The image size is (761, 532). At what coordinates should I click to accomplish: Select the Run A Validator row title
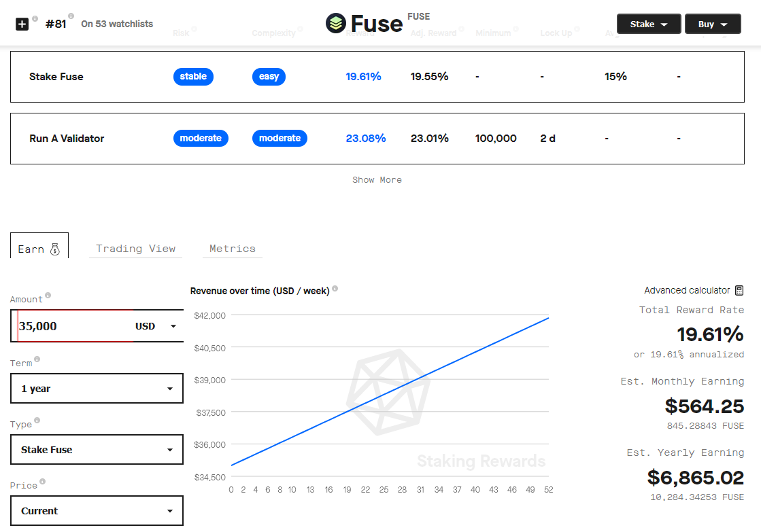[67, 139]
